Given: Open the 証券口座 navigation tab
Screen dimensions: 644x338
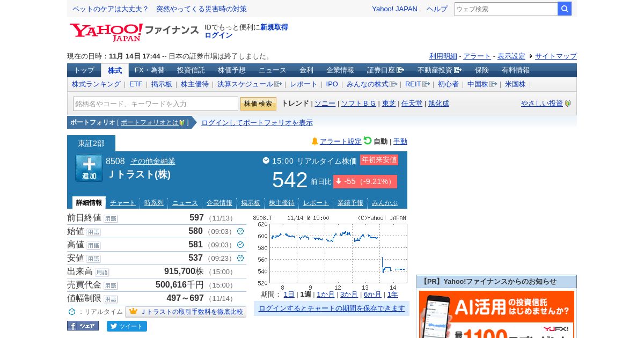Looking at the screenshot, I should pyautogui.click(x=386, y=70).
